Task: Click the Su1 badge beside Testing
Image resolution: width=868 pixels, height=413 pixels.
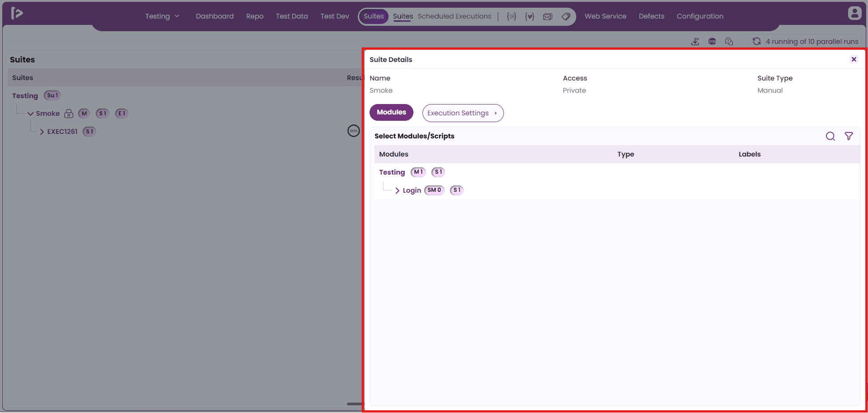Action: click(x=52, y=95)
